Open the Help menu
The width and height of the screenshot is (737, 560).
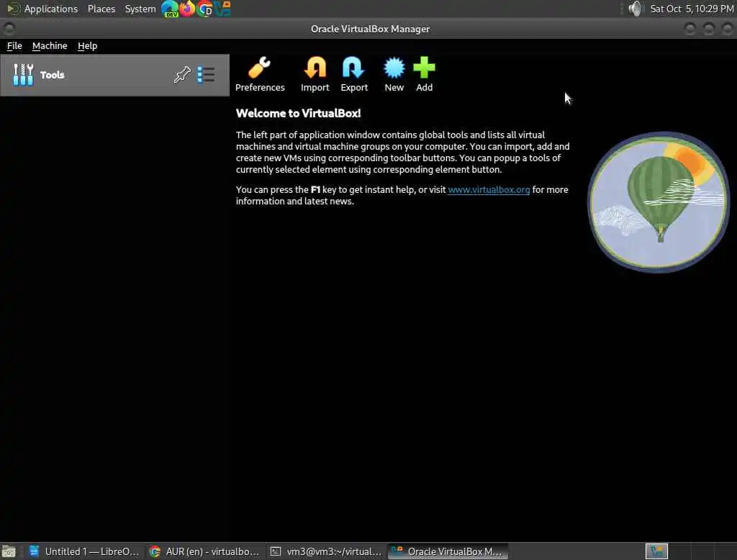point(87,45)
